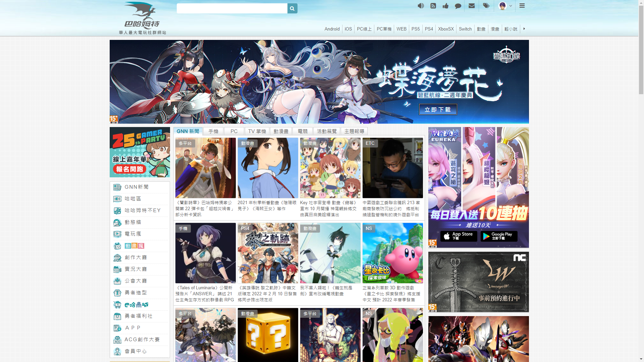The width and height of the screenshot is (644, 362).
Task: Open PS5 platform link
Action: pos(416,29)
